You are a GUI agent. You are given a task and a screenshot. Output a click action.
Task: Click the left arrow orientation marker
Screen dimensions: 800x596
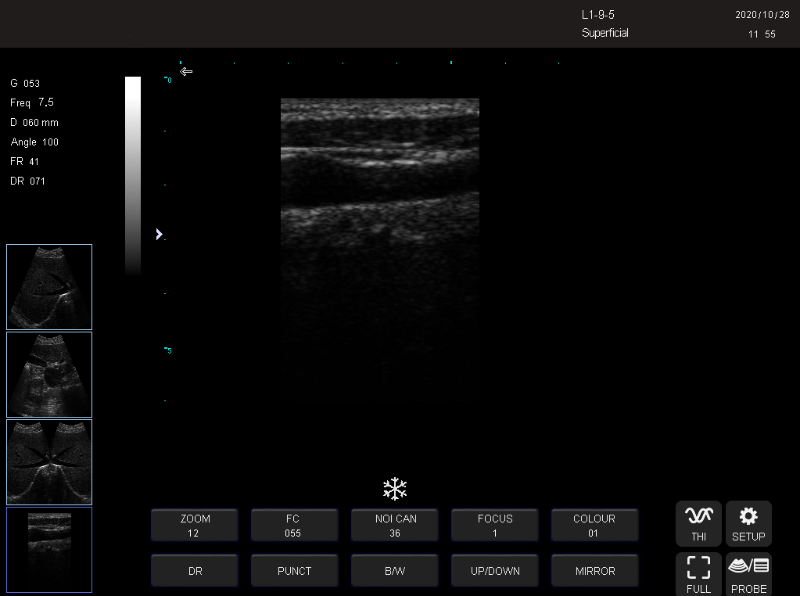point(186,71)
